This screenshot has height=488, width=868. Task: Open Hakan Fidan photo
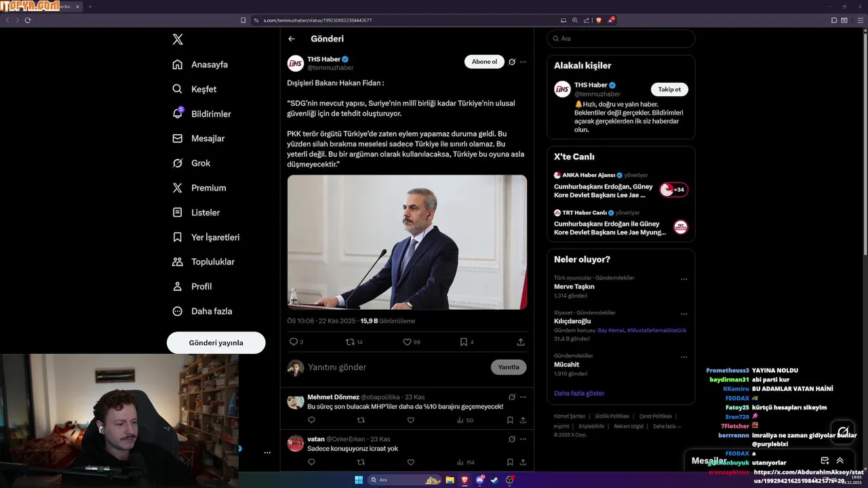pos(407,242)
